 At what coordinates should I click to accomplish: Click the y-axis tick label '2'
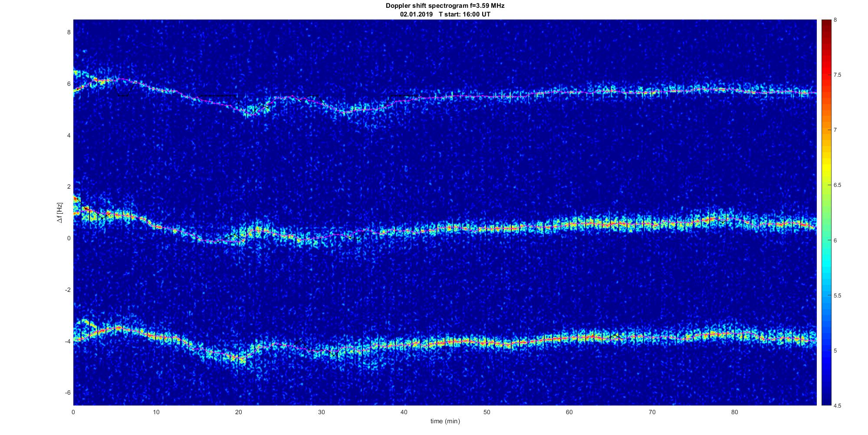tap(68, 186)
